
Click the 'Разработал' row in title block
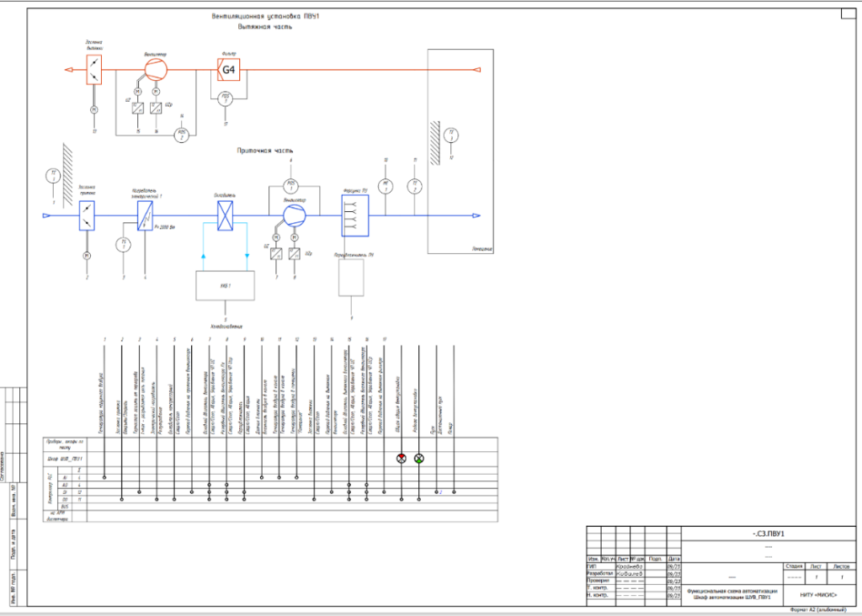click(600, 573)
